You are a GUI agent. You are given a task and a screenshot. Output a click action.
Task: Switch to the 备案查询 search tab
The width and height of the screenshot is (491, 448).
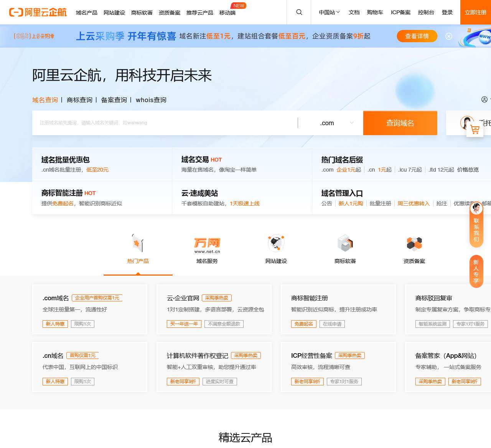coord(114,100)
